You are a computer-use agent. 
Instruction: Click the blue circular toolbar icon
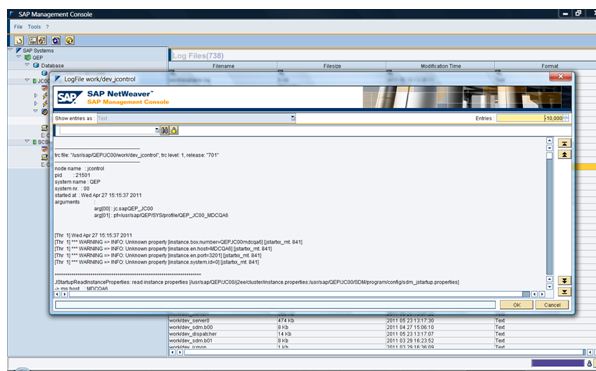click(56, 40)
